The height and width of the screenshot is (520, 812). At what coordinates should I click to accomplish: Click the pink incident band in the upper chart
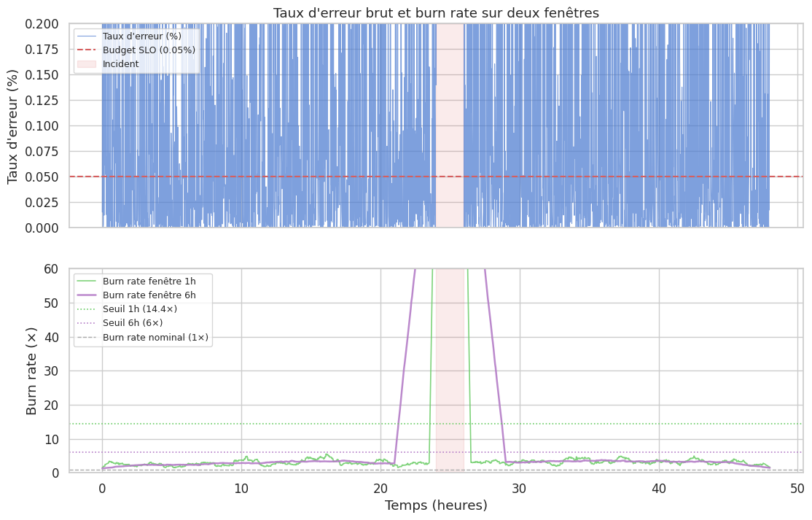click(450, 124)
